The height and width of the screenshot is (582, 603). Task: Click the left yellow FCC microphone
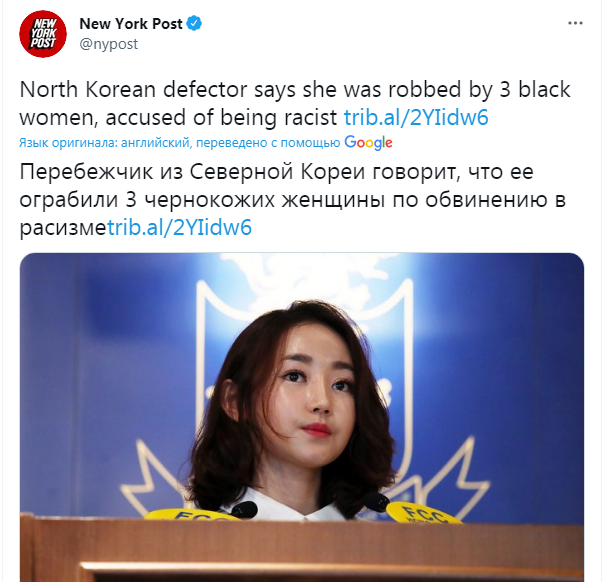196,513
